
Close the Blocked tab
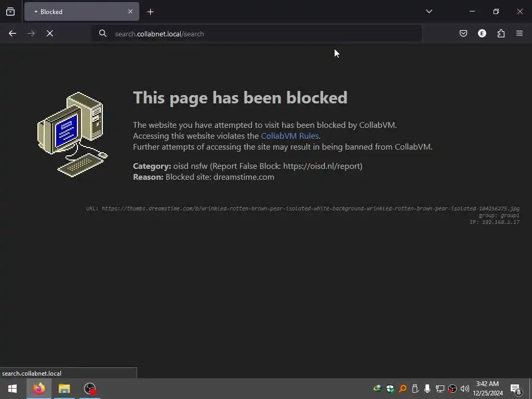point(130,11)
